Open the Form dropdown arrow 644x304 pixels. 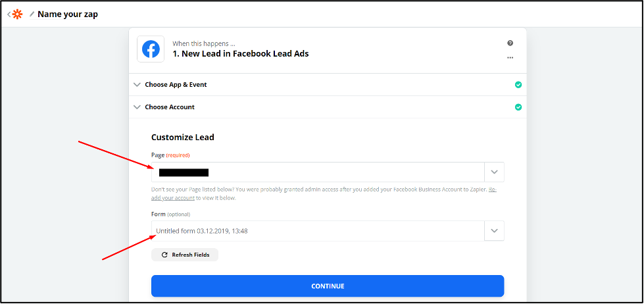point(495,231)
